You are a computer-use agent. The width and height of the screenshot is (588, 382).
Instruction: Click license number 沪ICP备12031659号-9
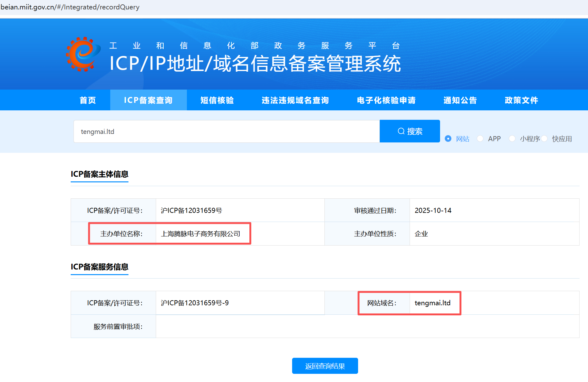(x=195, y=303)
